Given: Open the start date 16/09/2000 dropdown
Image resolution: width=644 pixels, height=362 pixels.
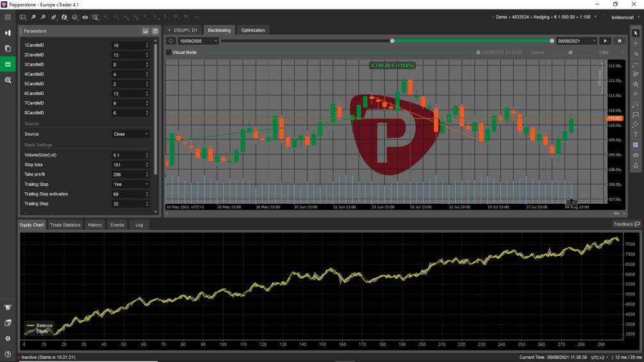Looking at the screenshot, I should [198, 41].
